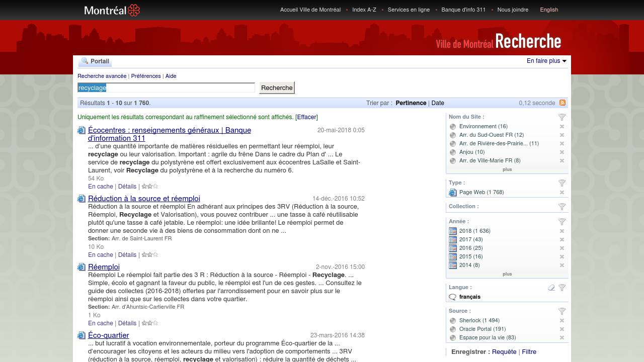Go to Accueil Ville de Montréal

coord(310,10)
